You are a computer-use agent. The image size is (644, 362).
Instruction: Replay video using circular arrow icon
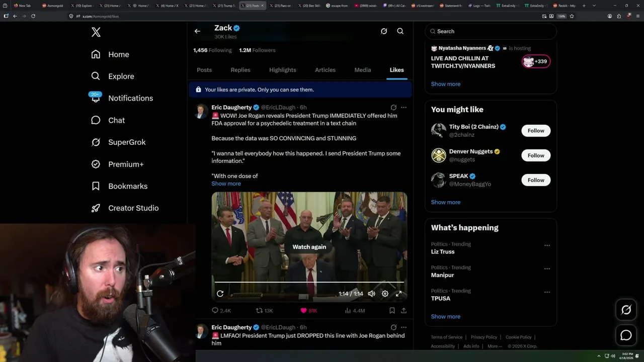(220, 294)
